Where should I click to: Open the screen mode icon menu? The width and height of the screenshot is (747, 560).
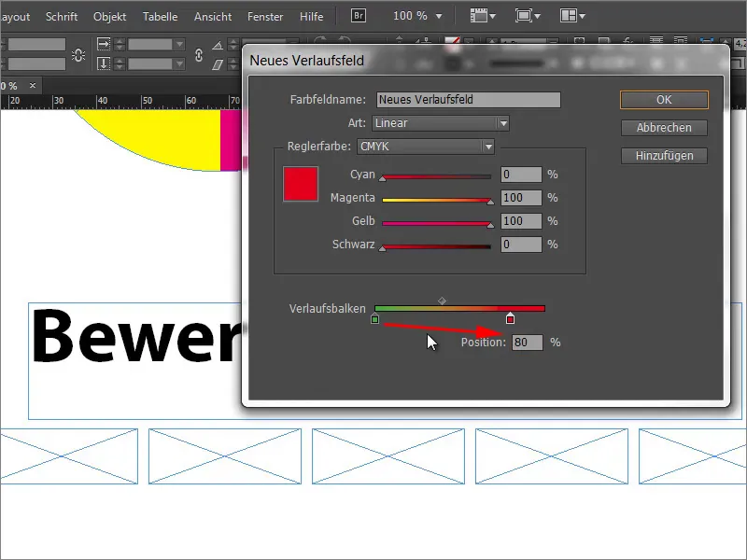(528, 16)
